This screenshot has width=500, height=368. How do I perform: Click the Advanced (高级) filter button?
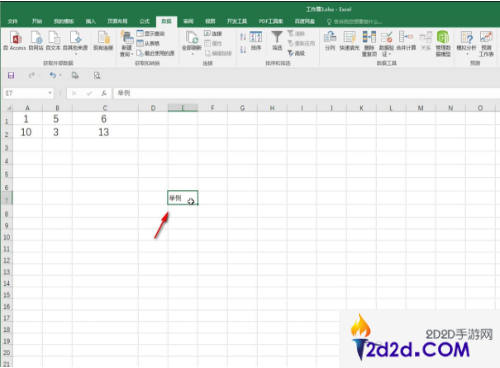coord(296,53)
